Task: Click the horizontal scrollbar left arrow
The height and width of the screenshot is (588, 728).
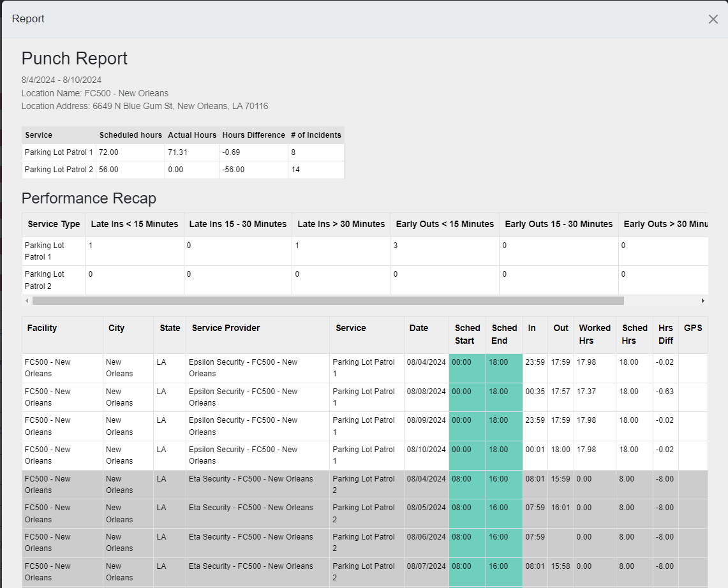Action: [x=27, y=301]
